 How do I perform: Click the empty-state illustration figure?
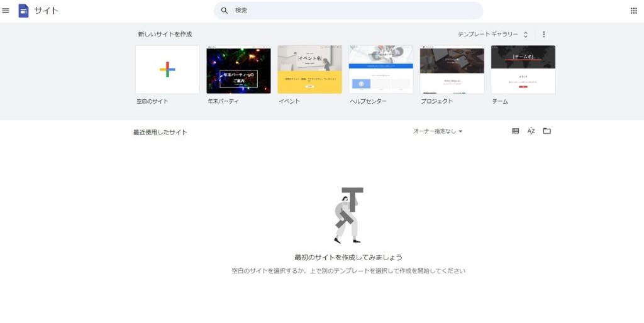pyautogui.click(x=348, y=215)
